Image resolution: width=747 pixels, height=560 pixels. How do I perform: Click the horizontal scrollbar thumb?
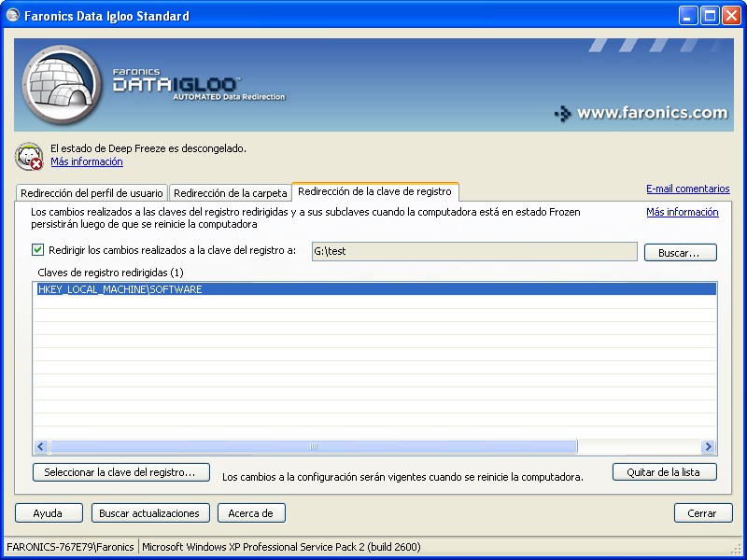pos(314,446)
